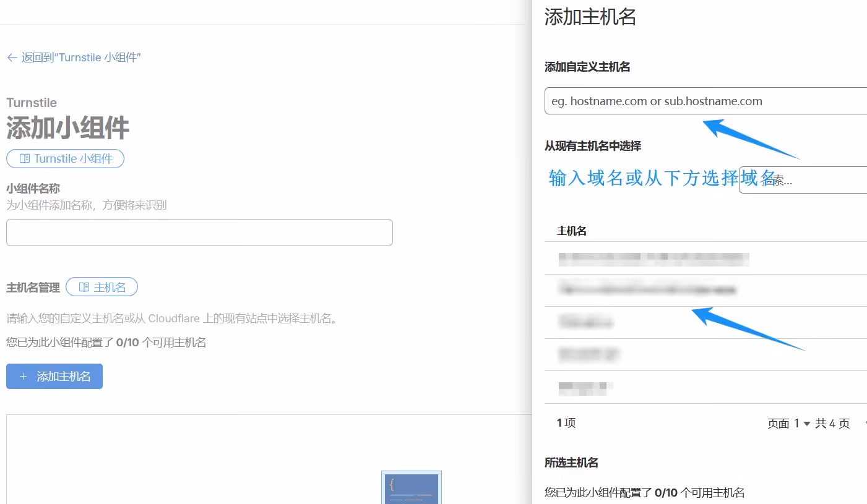The width and height of the screenshot is (867, 504).
Task: Select the first hostname row in list
Action: tap(653, 258)
